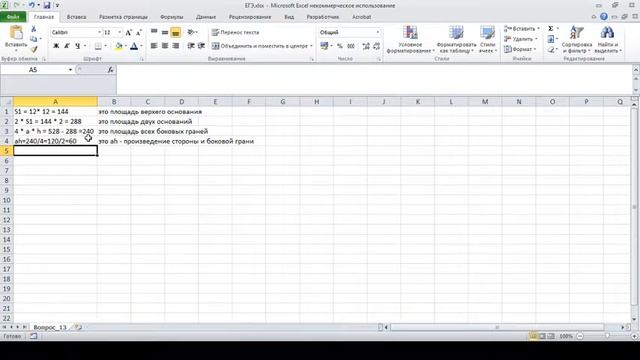640x360 pixels.
Task: Click the Стили ячеек button
Action: pos(487,39)
